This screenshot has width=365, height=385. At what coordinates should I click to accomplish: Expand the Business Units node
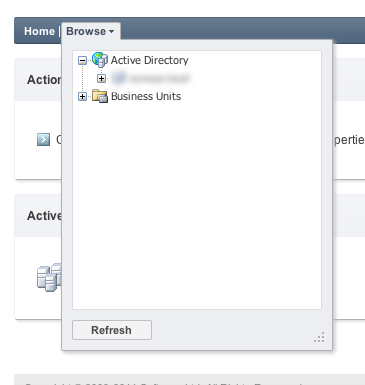click(82, 96)
